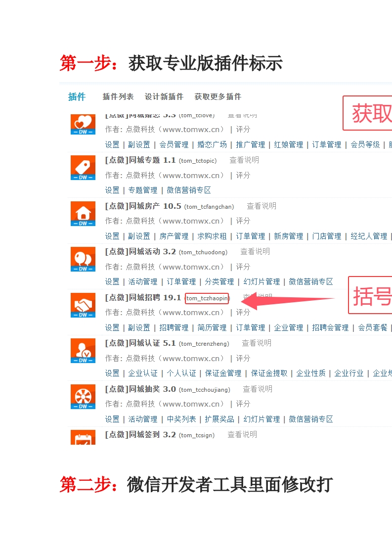Click the highlighted tom_tczhaopin identifier
392x555 pixels.
pos(207,298)
